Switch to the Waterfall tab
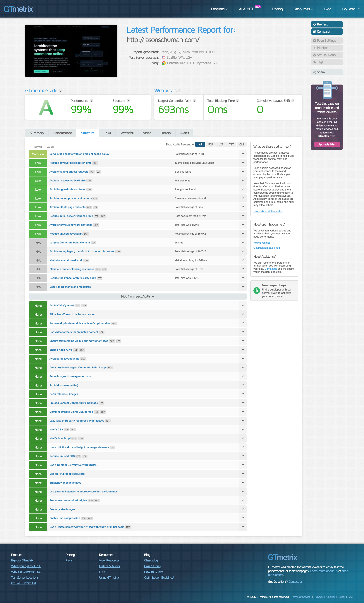Screen dimensions: 364x603 (127, 133)
